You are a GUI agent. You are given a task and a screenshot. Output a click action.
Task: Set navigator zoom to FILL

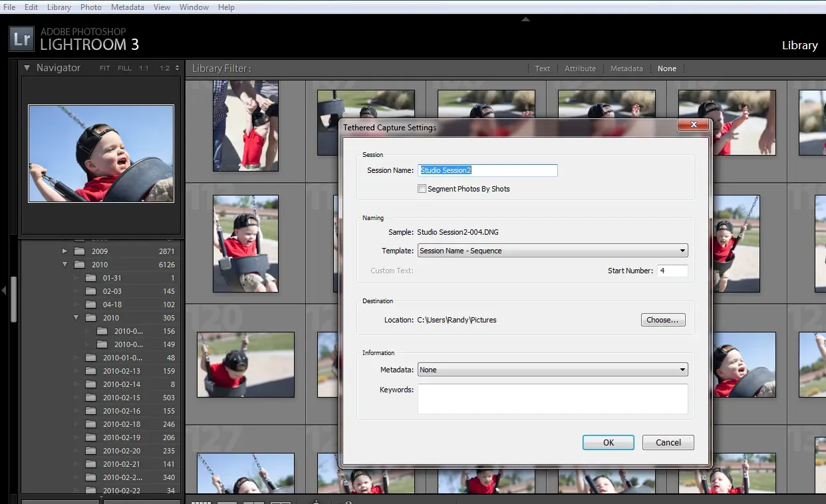click(x=124, y=68)
